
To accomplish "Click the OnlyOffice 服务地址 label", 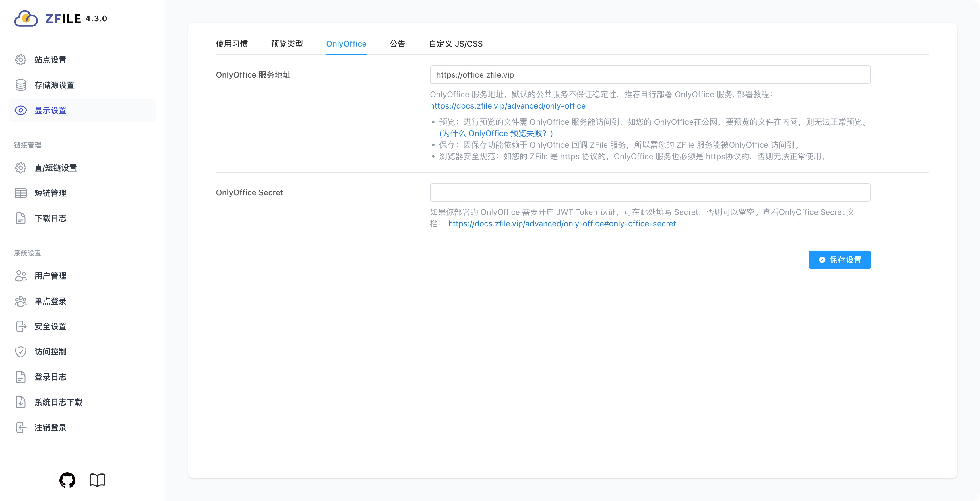I will tap(253, 75).
